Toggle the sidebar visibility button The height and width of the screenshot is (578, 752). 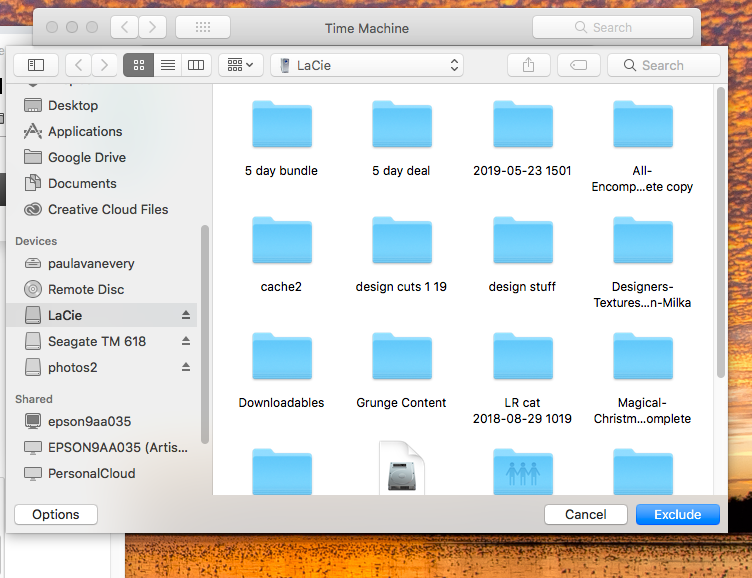(36, 65)
